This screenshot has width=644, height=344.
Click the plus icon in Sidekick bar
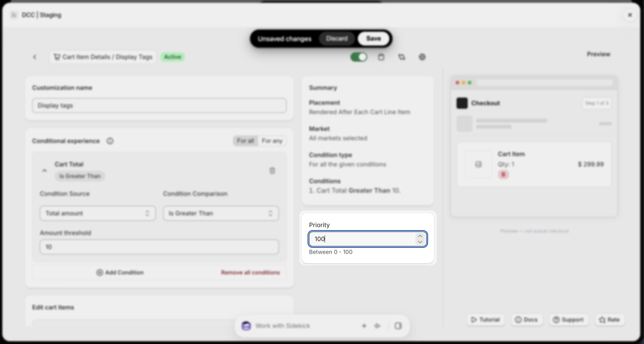pyautogui.click(x=364, y=326)
